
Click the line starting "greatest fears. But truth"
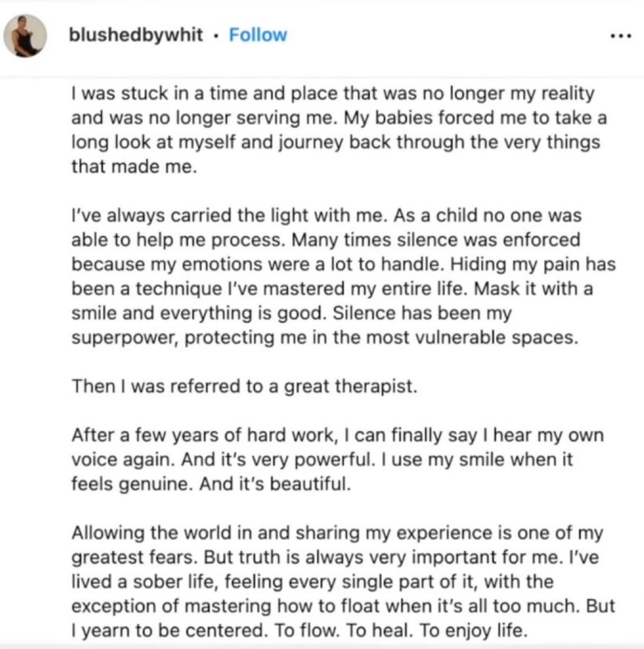335,557
